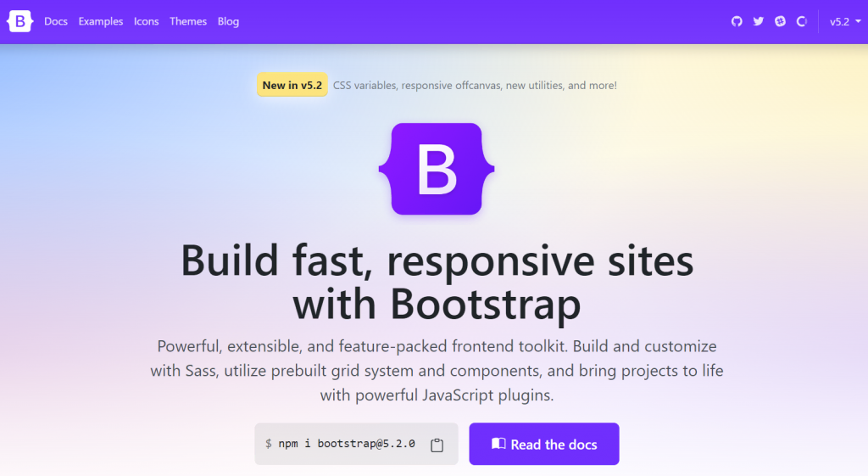868x476 pixels.
Task: Open the Slack icon link
Action: coord(780,21)
